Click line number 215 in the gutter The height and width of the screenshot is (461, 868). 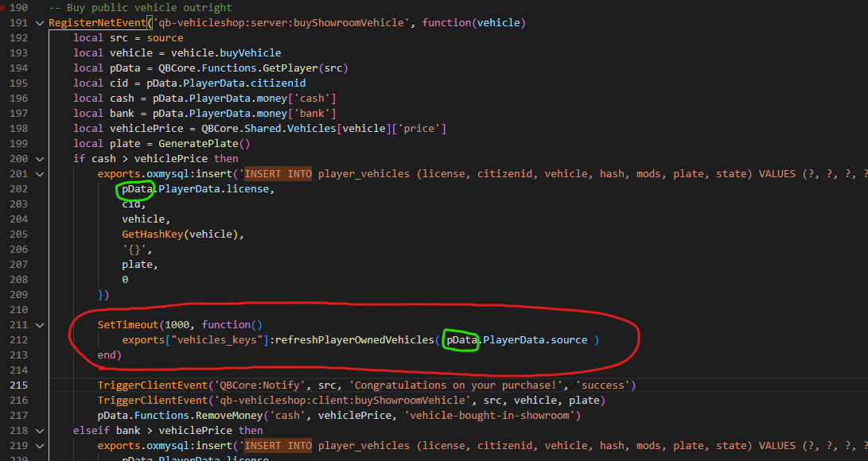(18, 385)
